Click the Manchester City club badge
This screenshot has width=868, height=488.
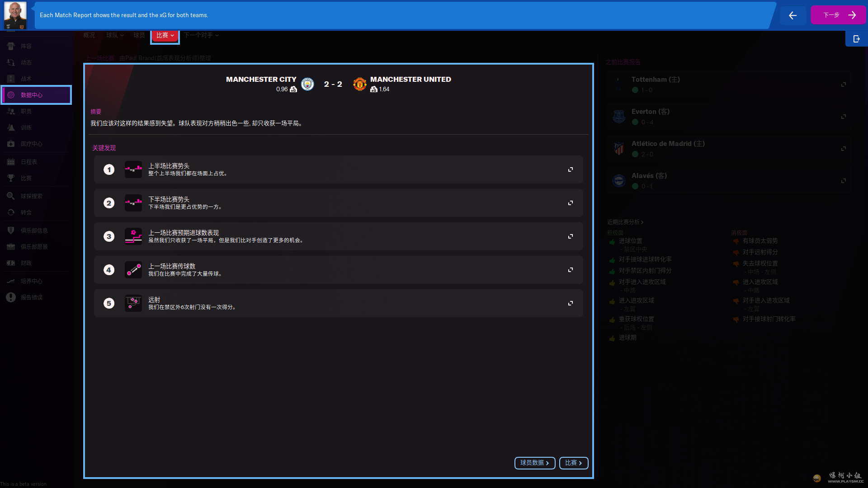click(307, 84)
